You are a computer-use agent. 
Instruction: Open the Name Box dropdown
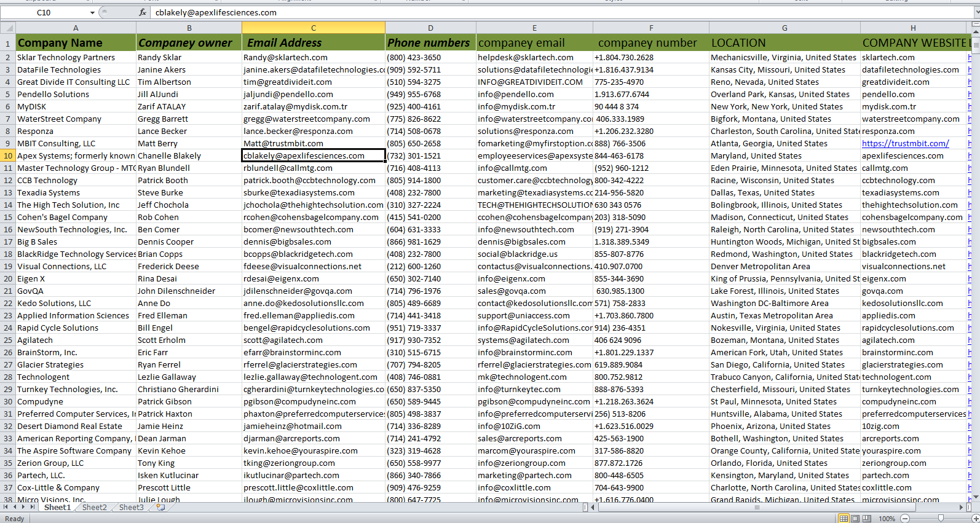click(92, 12)
